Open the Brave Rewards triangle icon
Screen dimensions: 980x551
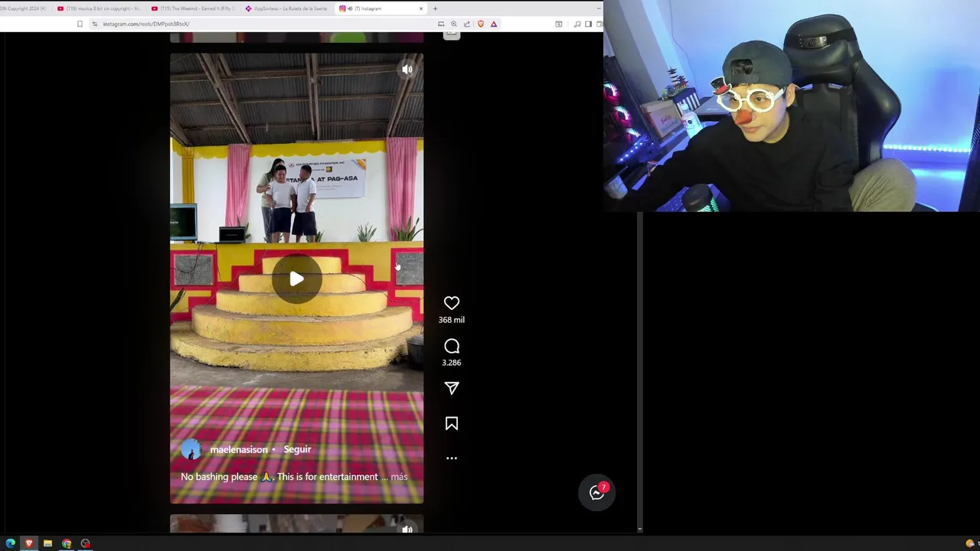coord(494,24)
